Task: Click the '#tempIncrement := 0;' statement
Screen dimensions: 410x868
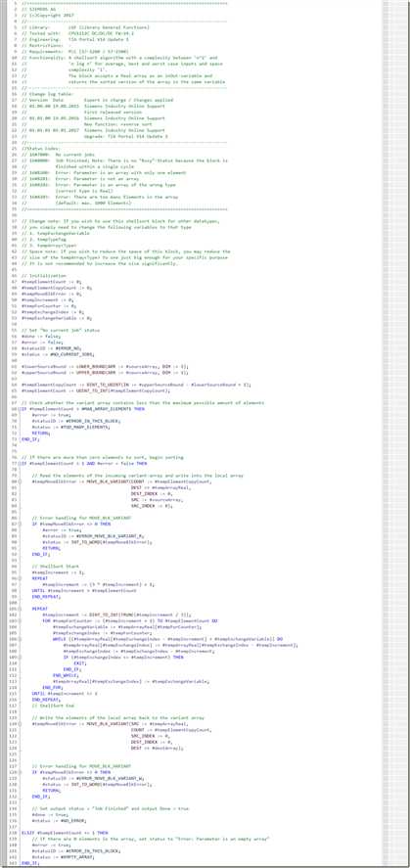Action: coord(48,299)
